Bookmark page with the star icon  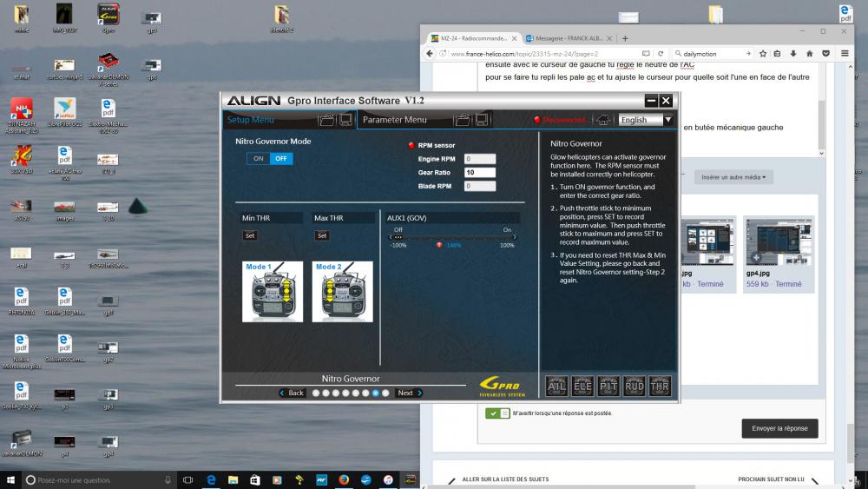pos(763,54)
